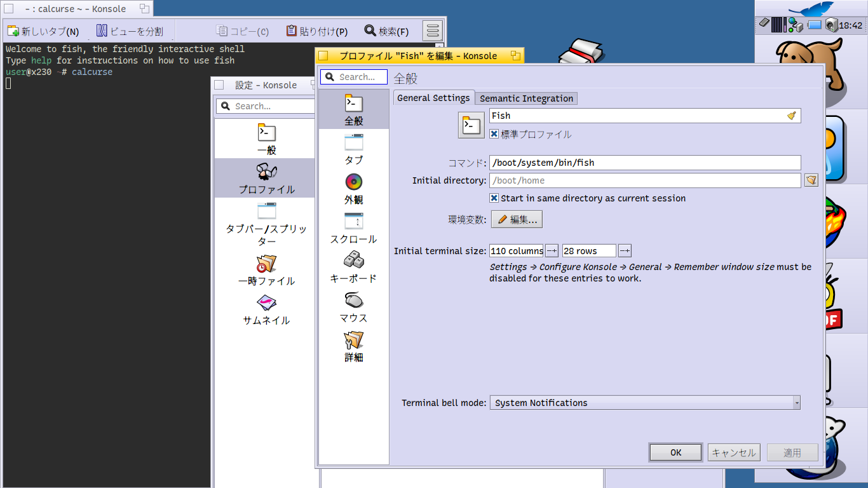The width and height of the screenshot is (868, 488).
Task: Expand the Terminal bell mode dropdown
Action: click(x=644, y=403)
